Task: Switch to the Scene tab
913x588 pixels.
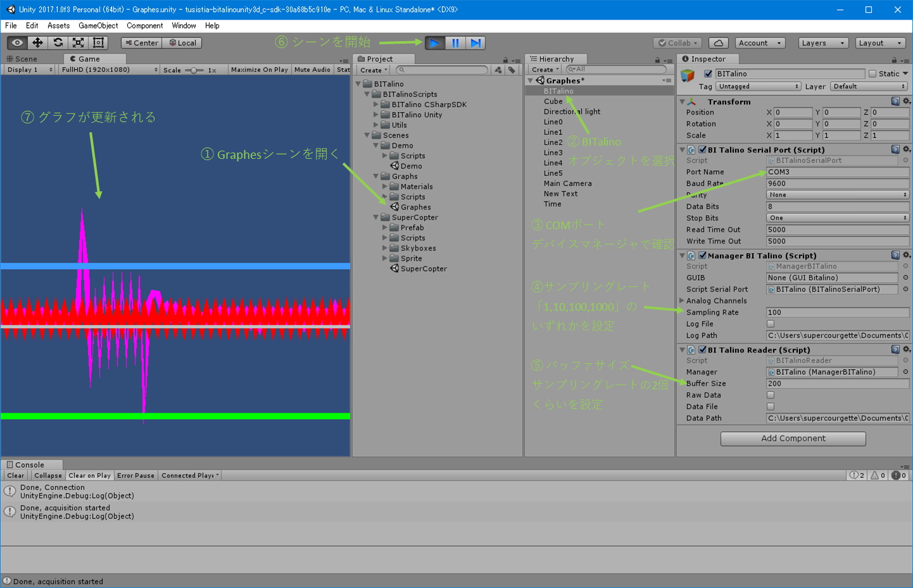Action: tap(22, 59)
